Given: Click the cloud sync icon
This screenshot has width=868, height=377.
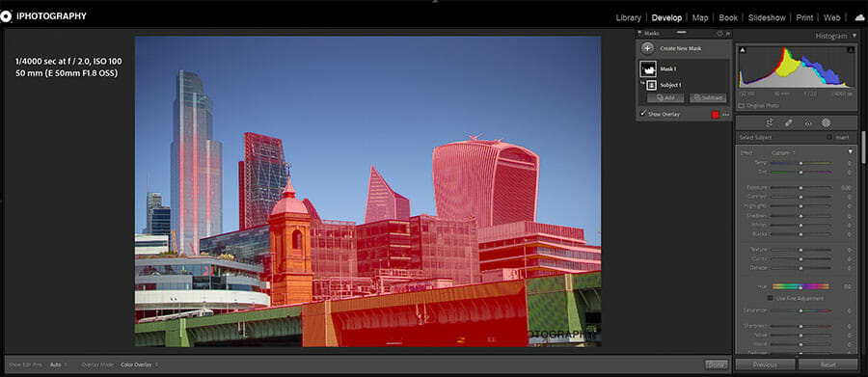Looking at the screenshot, I should pyautogui.click(x=859, y=17).
